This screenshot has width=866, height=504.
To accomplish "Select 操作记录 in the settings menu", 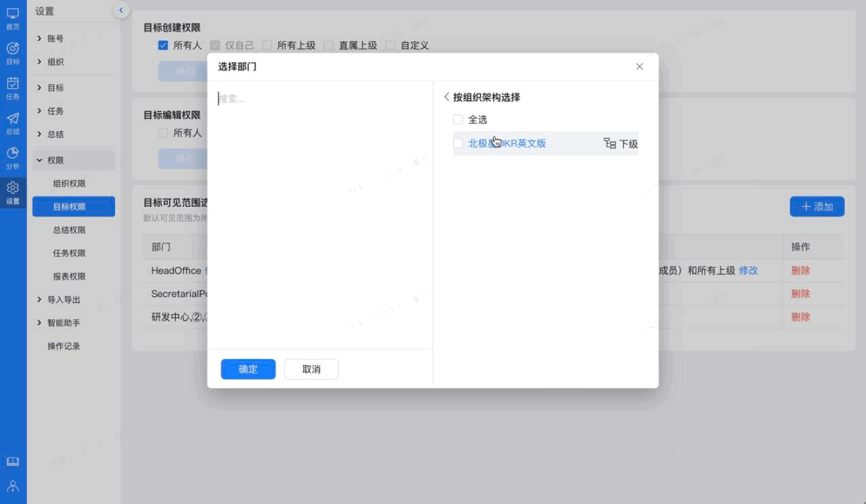I will 64,346.
